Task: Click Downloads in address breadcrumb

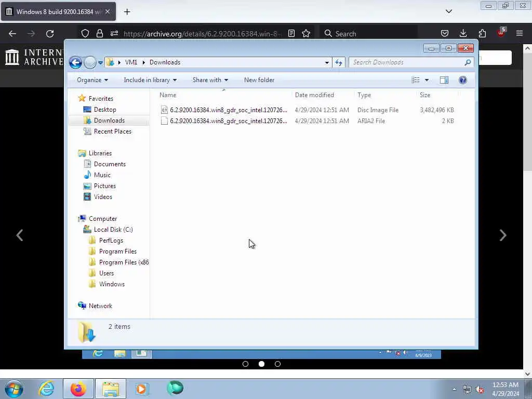Action: tap(165, 62)
